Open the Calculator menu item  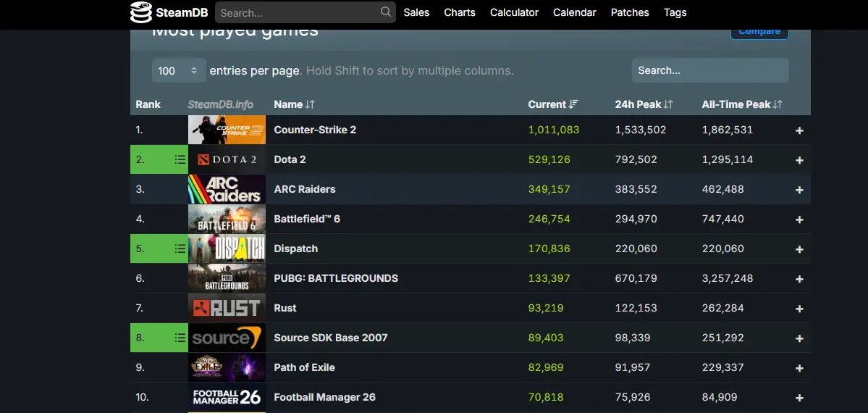pyautogui.click(x=514, y=12)
